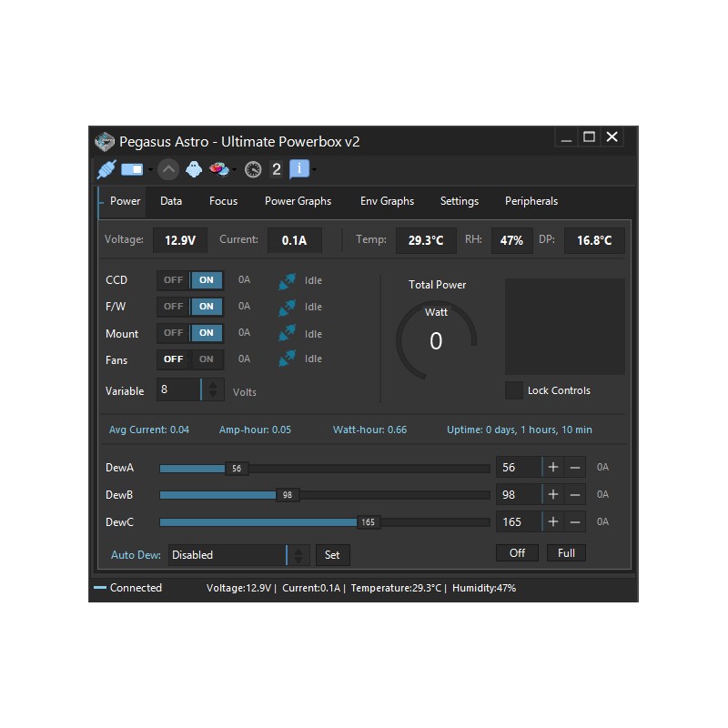This screenshot has width=728, height=728.
Task: Click the plug icon in Fans row
Action: [287, 359]
